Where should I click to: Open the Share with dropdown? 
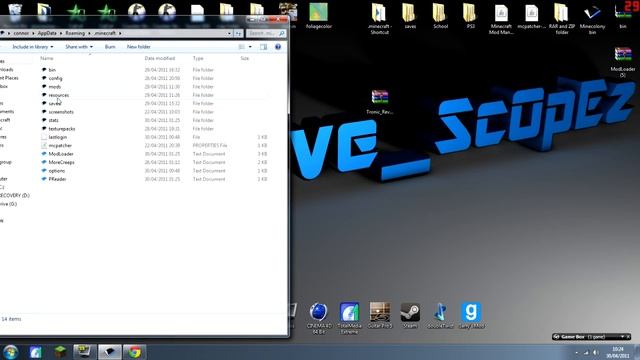pyautogui.click(x=79, y=47)
